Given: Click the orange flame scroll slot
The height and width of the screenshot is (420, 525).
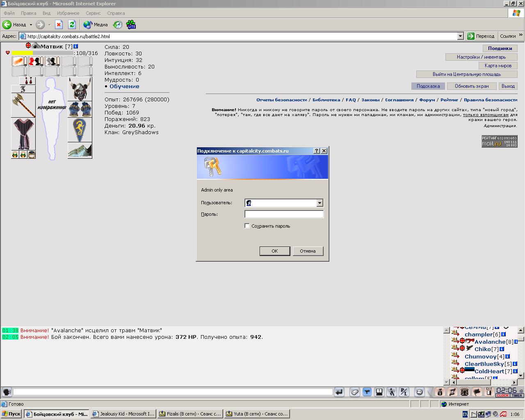Looking at the screenshot, I should coord(19,62).
